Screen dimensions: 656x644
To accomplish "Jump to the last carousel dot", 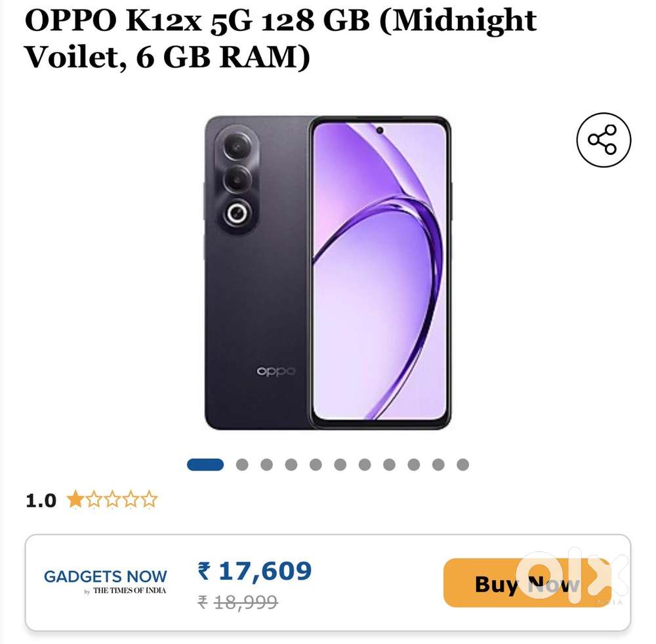I will click(462, 465).
